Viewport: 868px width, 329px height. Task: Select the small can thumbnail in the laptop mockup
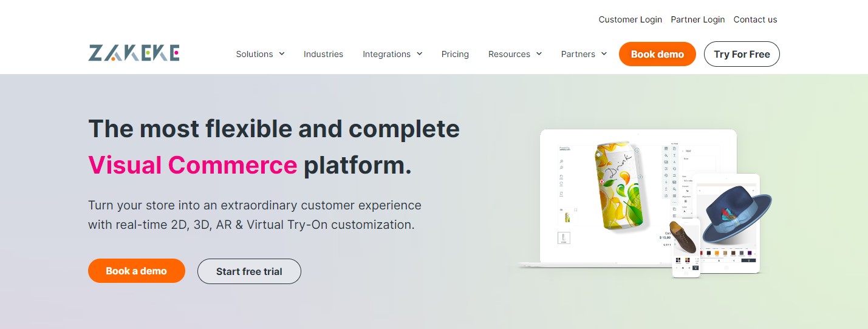click(567, 217)
